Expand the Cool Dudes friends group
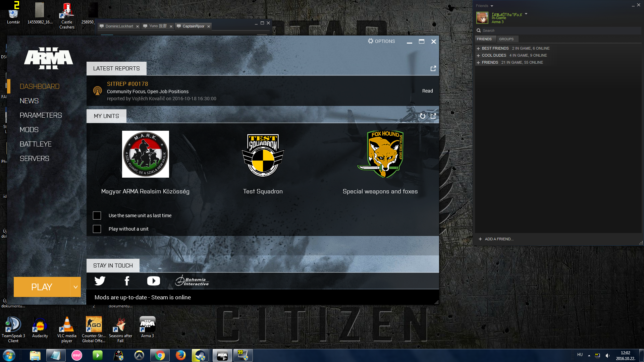This screenshot has width=644, height=362. (479, 56)
